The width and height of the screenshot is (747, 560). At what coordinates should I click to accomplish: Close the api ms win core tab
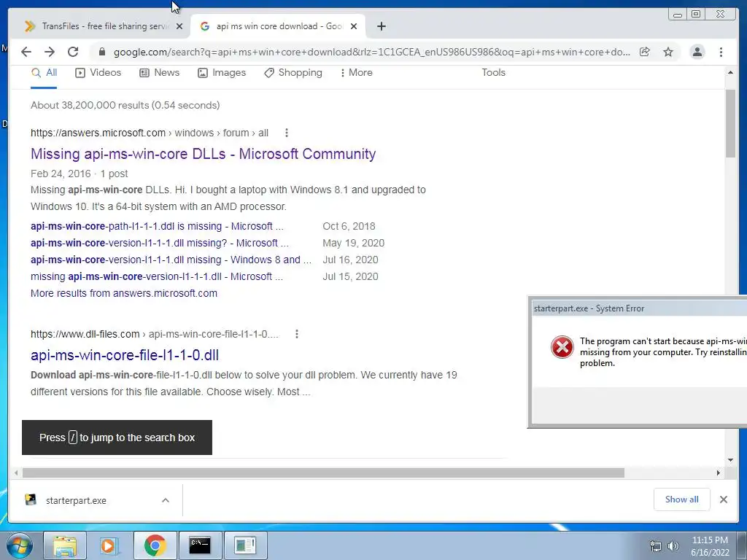[354, 26]
